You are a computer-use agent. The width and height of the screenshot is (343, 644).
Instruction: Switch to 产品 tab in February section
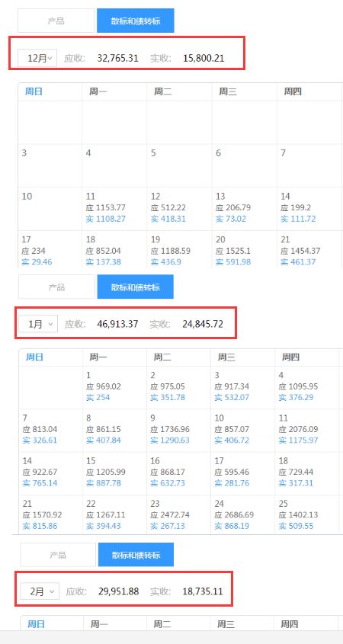58,555
